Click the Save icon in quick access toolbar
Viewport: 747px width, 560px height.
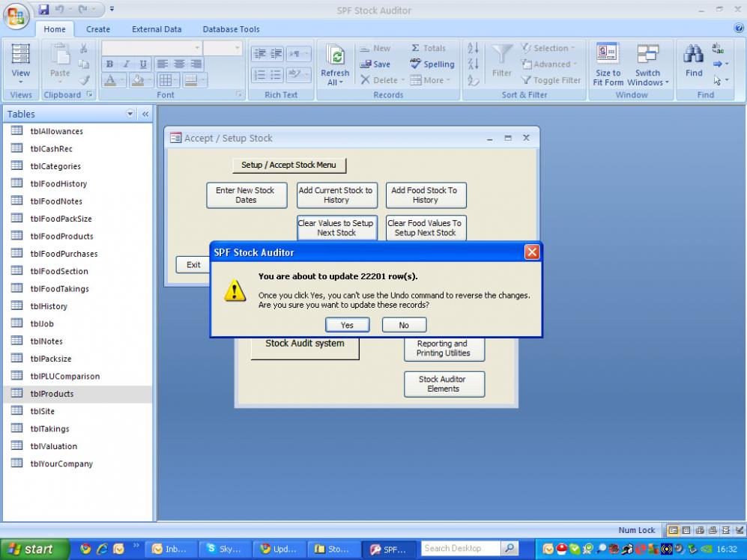pyautogui.click(x=43, y=9)
